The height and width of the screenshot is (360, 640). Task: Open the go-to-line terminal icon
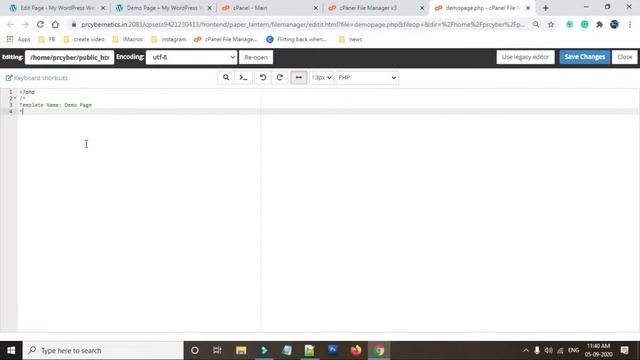click(243, 78)
